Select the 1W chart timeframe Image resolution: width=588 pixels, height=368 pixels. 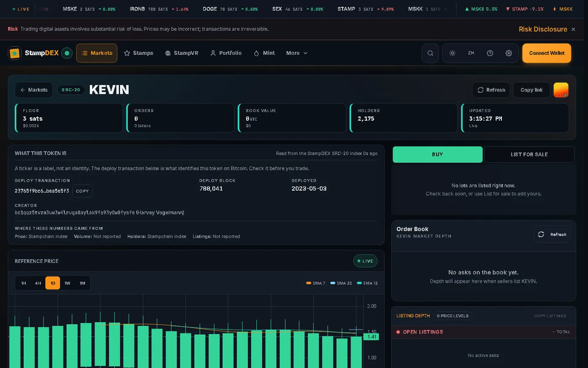(67, 283)
